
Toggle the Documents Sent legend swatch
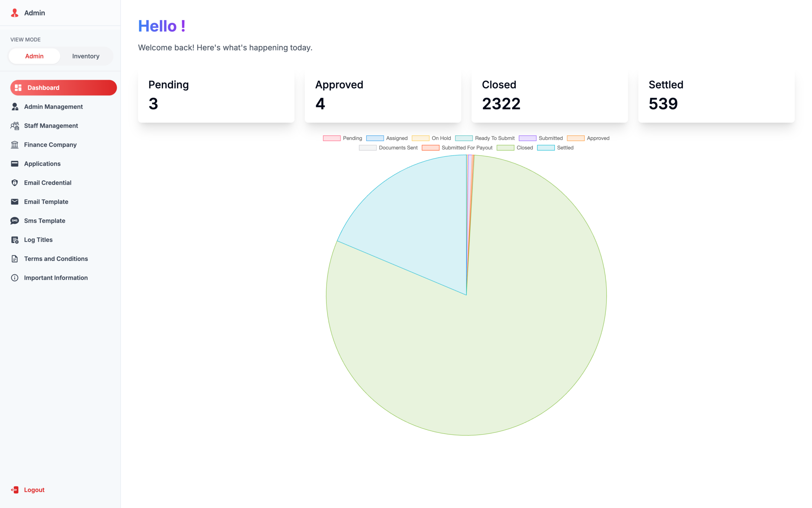coord(368,148)
